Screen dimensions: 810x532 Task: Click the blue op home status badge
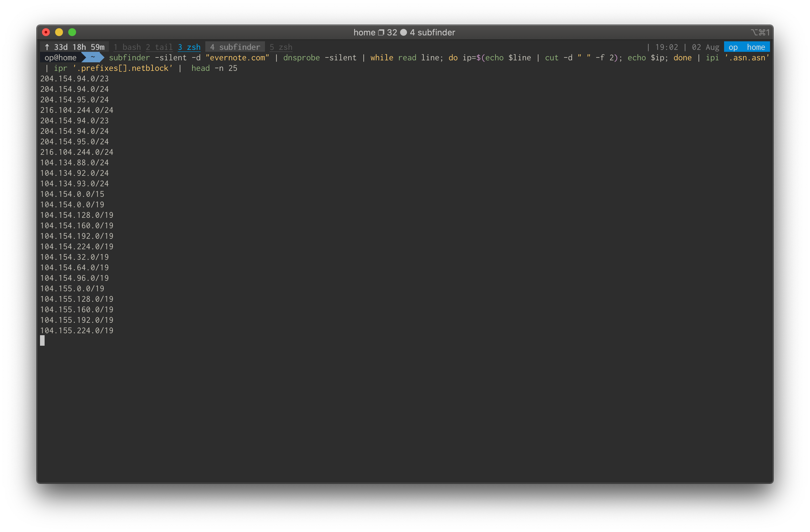(746, 47)
